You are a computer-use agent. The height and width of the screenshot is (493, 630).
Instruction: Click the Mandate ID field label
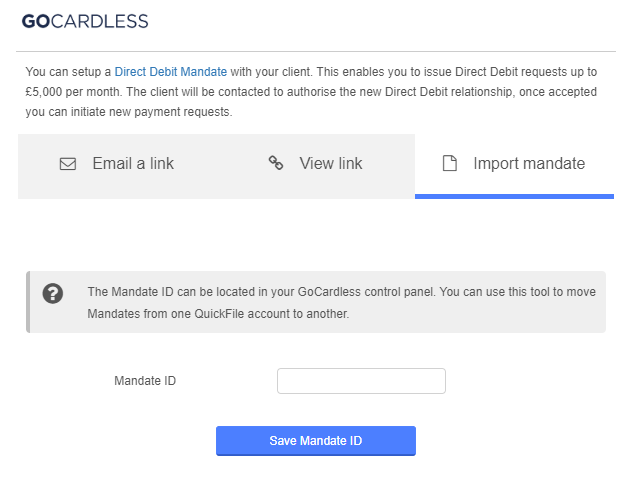coord(145,381)
